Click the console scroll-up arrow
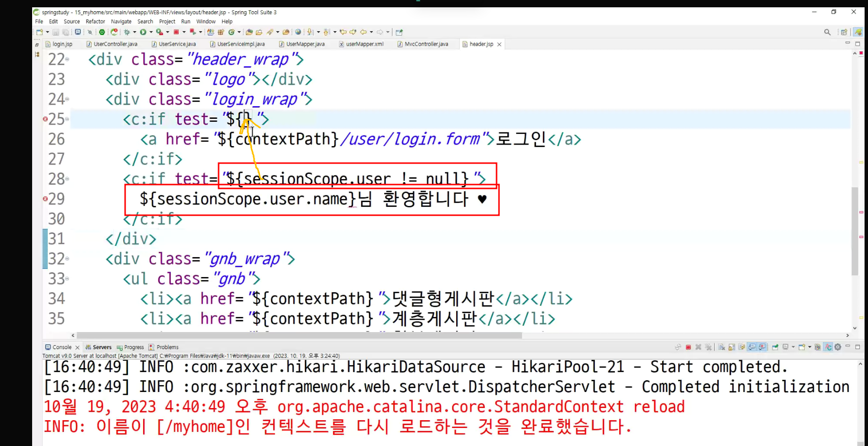The height and width of the screenshot is (446, 868). coord(860,364)
